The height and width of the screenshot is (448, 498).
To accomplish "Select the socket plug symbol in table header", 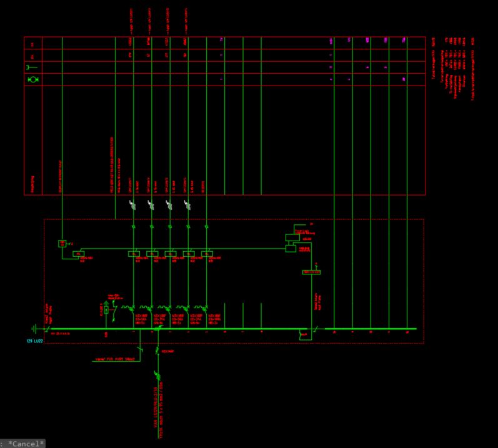I will [31, 67].
